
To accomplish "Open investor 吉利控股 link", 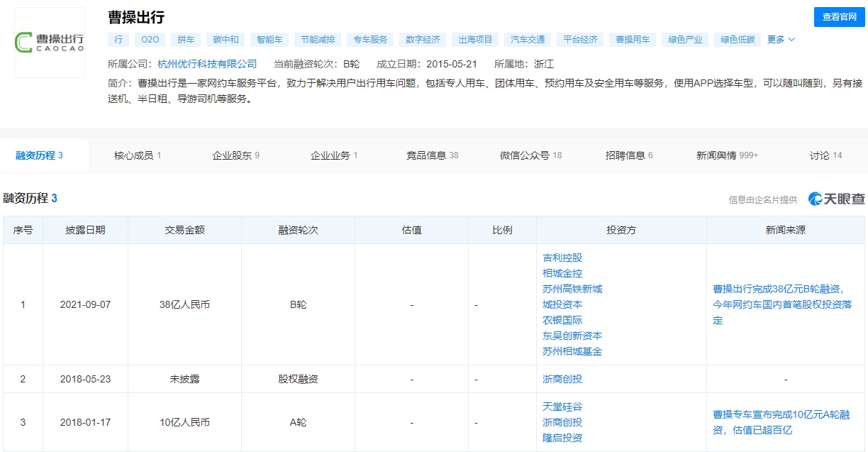I will pos(562,258).
